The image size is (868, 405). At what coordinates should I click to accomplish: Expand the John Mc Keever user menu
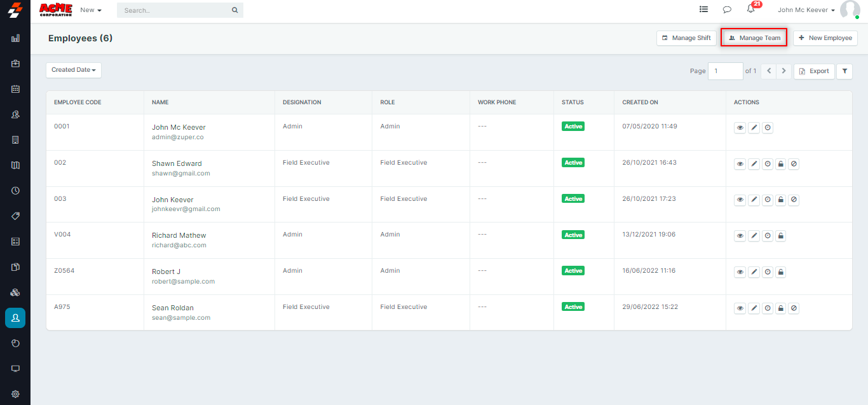(806, 10)
